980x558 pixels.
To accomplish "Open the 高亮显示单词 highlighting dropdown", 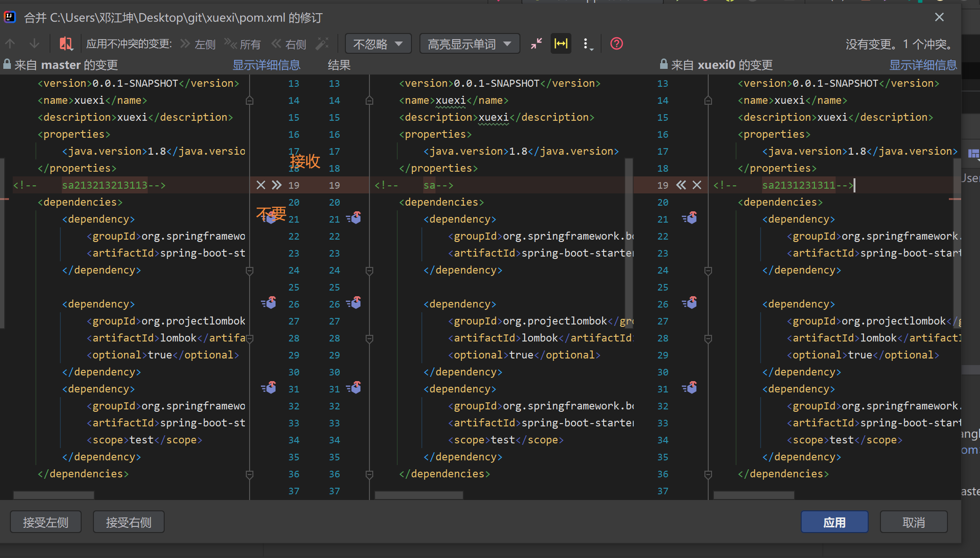I will point(469,44).
